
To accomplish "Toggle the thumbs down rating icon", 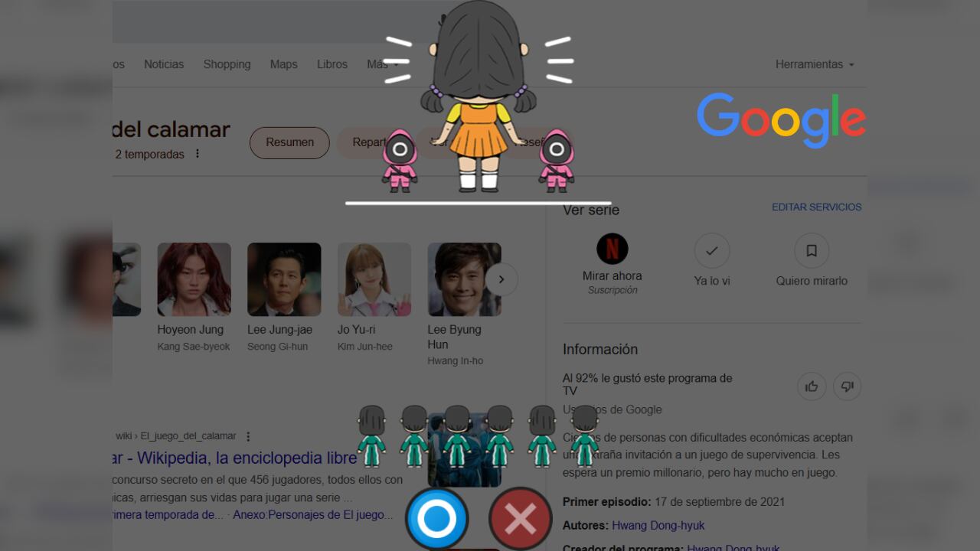I will click(847, 386).
